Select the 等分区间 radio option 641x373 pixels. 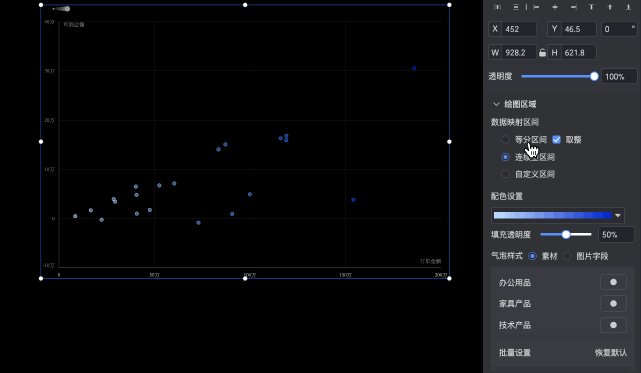click(x=505, y=140)
